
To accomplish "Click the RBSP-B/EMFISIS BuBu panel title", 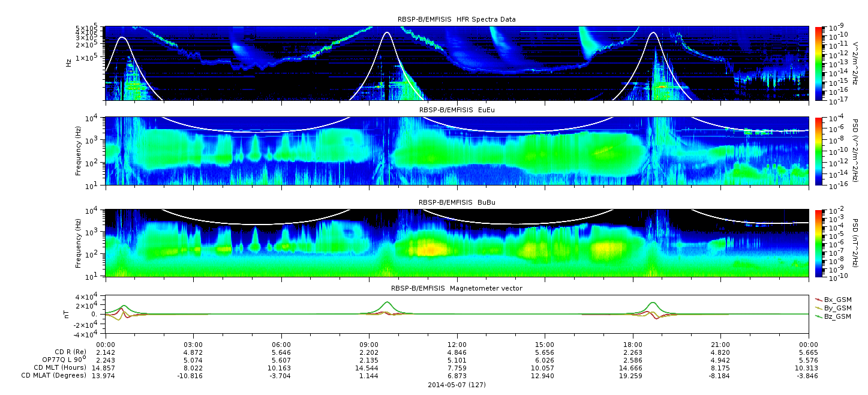I will pyautogui.click(x=456, y=202).
